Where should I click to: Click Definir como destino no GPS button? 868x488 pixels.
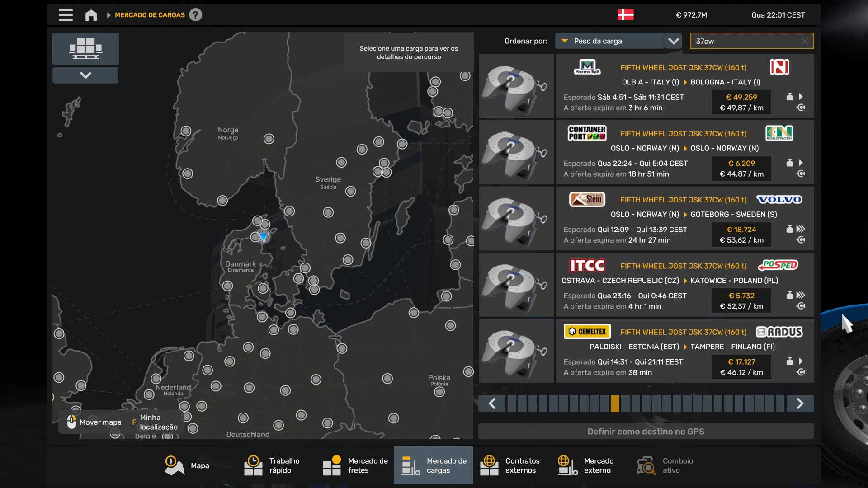click(x=646, y=432)
